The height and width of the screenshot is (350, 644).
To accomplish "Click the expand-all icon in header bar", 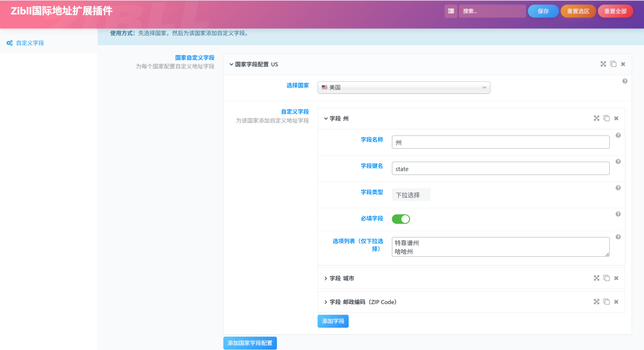I will (x=451, y=11).
